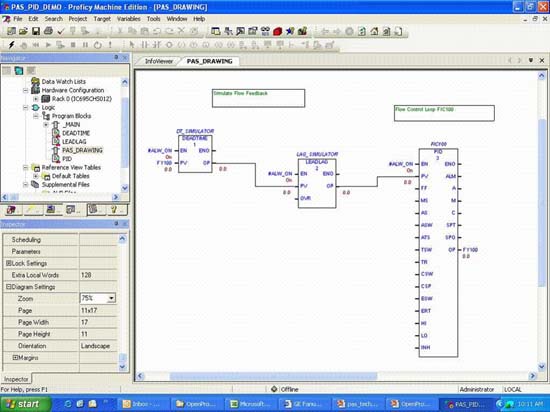550x412 pixels.
Task: Click the teal Navigator panel toolbar icon
Action: coord(19,71)
